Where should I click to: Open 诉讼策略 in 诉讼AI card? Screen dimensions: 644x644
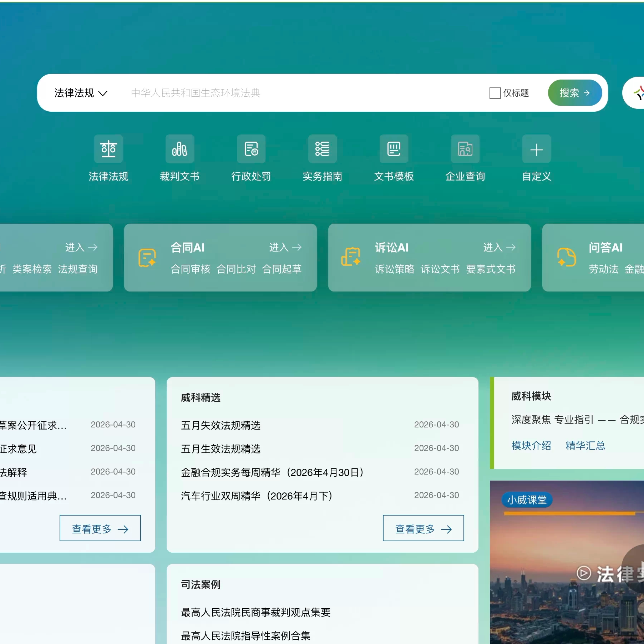tap(395, 269)
